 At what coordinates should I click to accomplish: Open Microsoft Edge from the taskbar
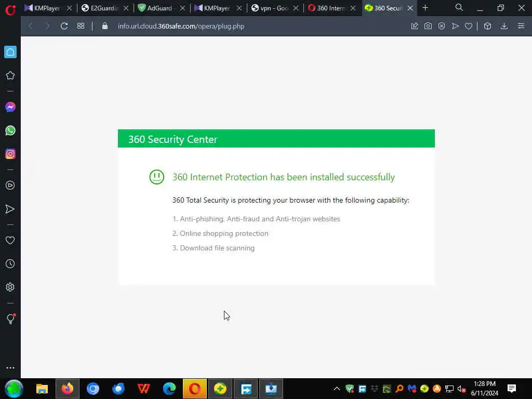click(x=169, y=389)
